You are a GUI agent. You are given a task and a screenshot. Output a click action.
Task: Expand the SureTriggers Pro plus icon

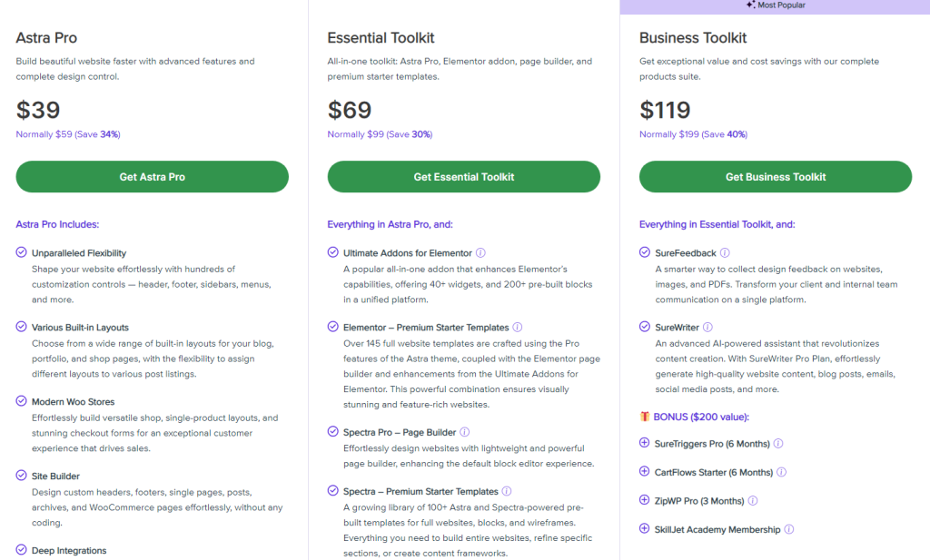[x=645, y=444]
